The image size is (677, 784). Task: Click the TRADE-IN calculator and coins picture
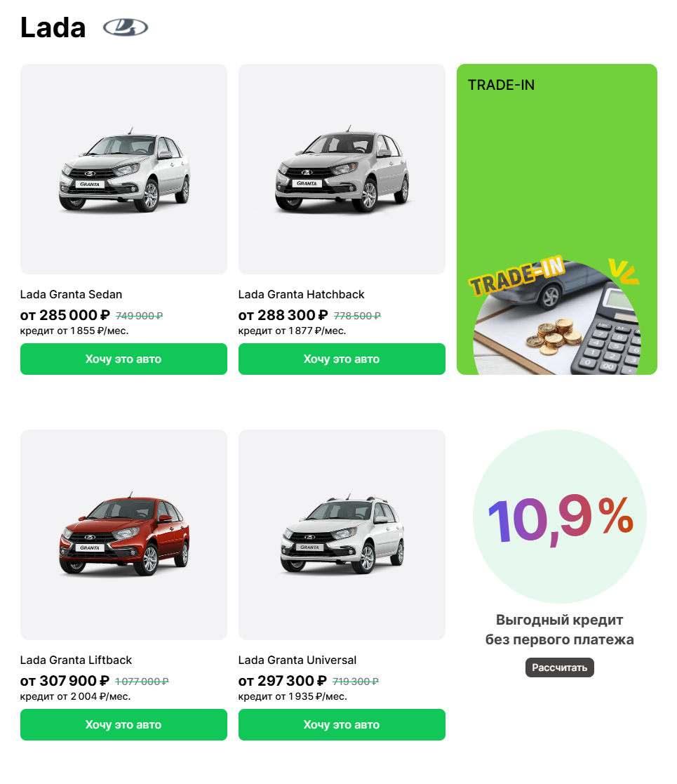coord(556,317)
